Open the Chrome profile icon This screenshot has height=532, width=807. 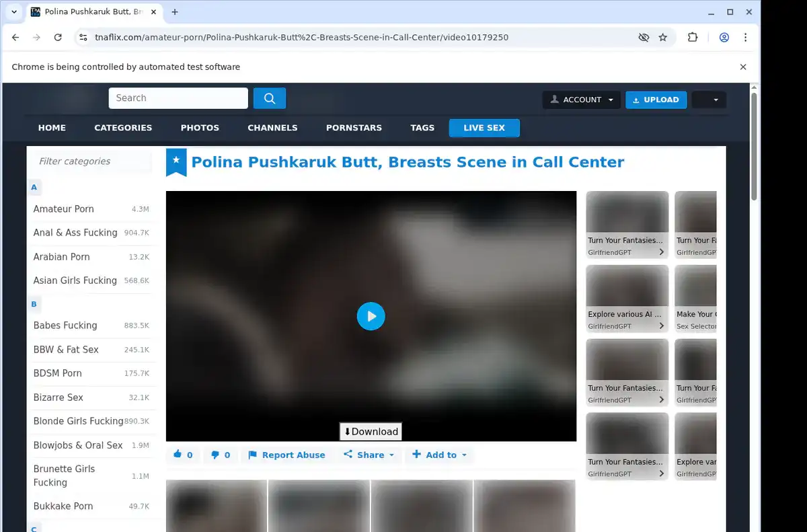pyautogui.click(x=724, y=38)
